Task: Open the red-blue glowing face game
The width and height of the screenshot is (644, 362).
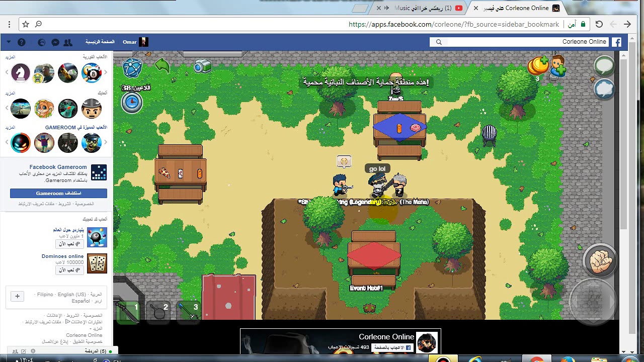Action: pos(21,143)
